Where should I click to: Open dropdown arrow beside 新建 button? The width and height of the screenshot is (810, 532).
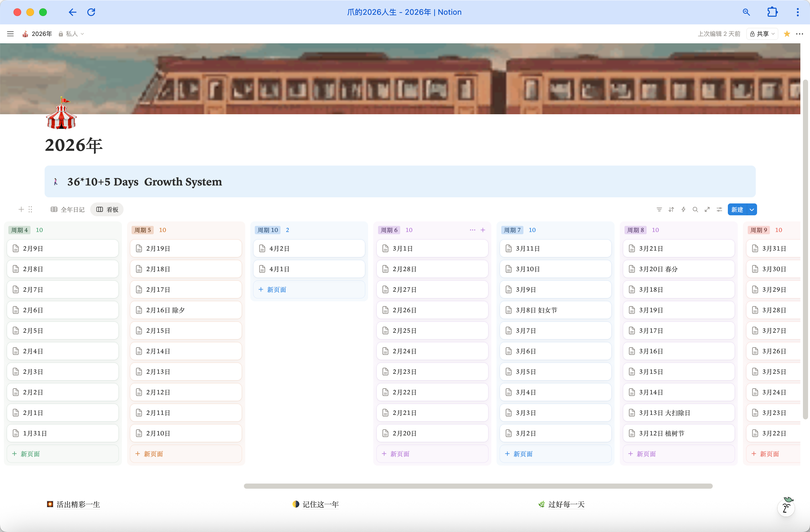(752, 209)
